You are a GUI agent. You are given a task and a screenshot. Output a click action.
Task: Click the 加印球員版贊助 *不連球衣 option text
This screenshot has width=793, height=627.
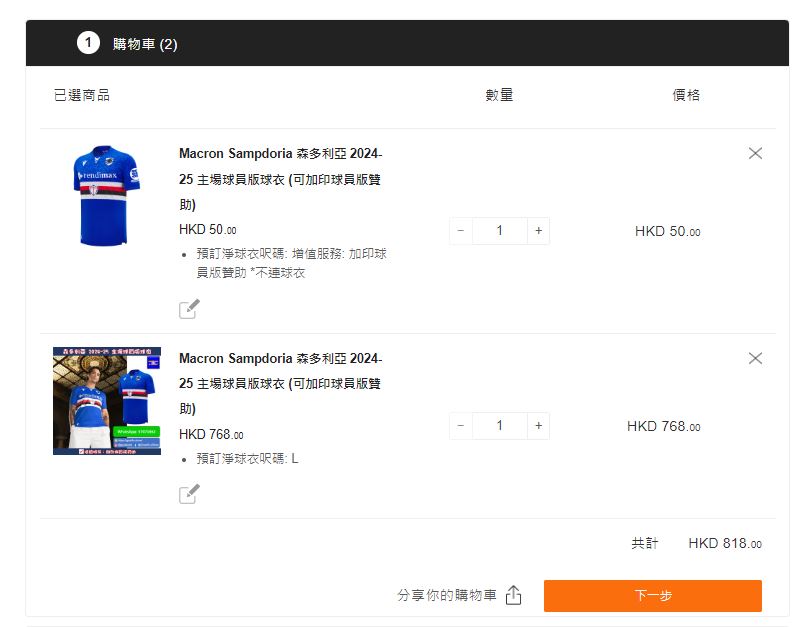[291, 263]
